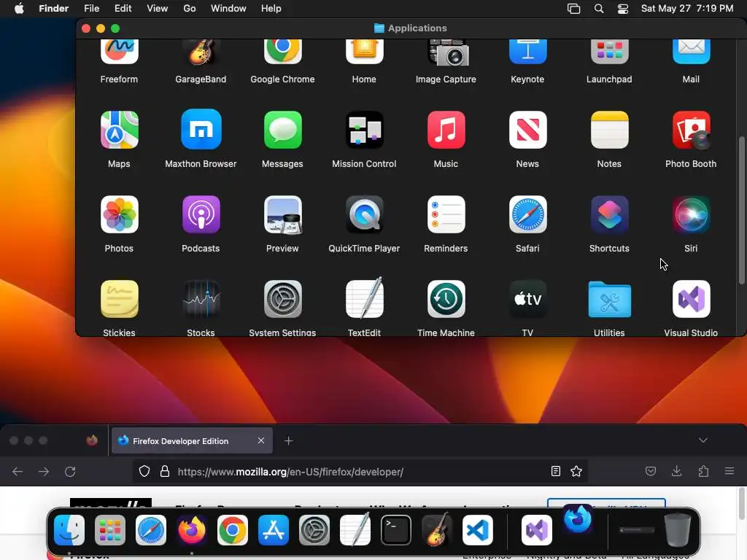Screen dimensions: 747x560
Task: Select the Notes app icon
Action: (x=609, y=130)
